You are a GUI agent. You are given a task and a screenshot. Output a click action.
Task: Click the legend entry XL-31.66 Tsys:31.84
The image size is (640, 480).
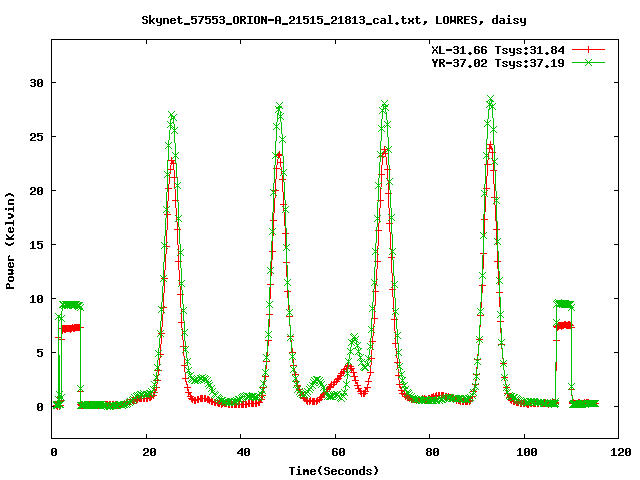point(498,50)
